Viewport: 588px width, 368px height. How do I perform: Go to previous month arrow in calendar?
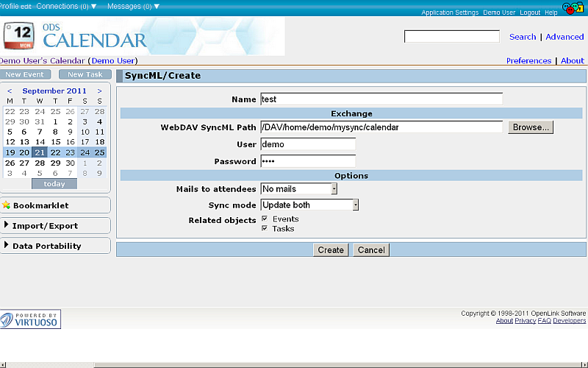click(x=10, y=91)
